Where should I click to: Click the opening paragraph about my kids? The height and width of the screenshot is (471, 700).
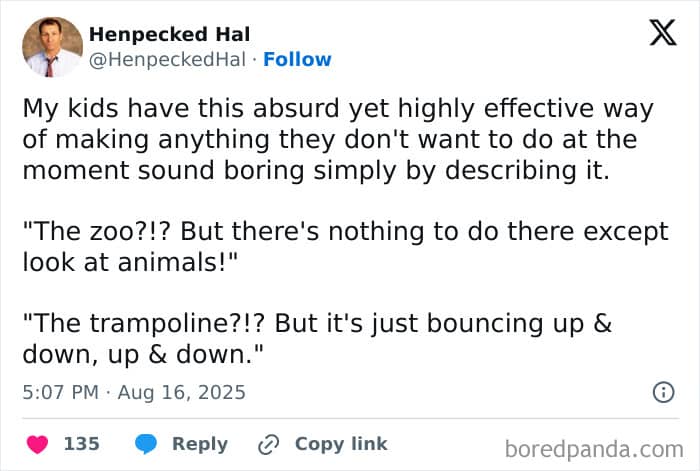coord(338,139)
